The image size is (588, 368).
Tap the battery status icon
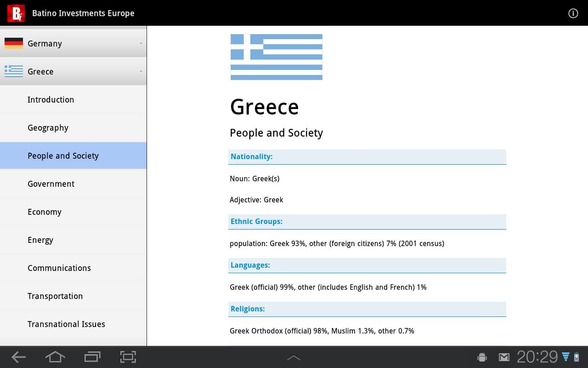point(577,357)
